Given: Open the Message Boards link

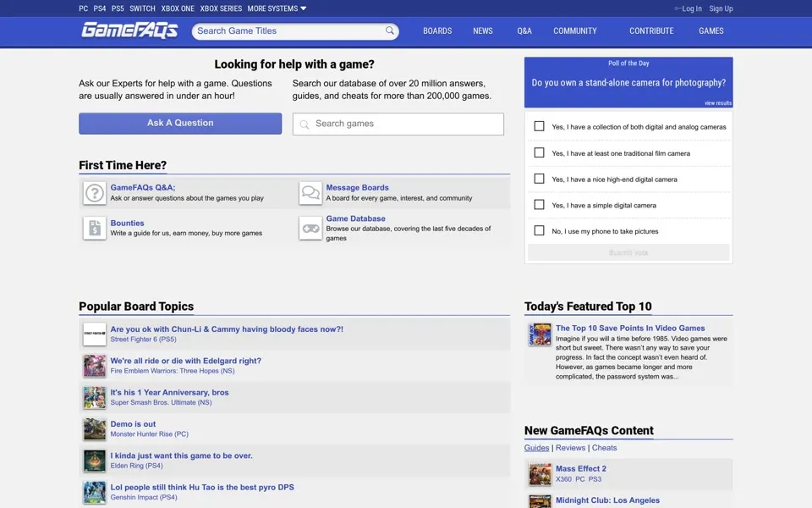Looking at the screenshot, I should click(357, 188).
